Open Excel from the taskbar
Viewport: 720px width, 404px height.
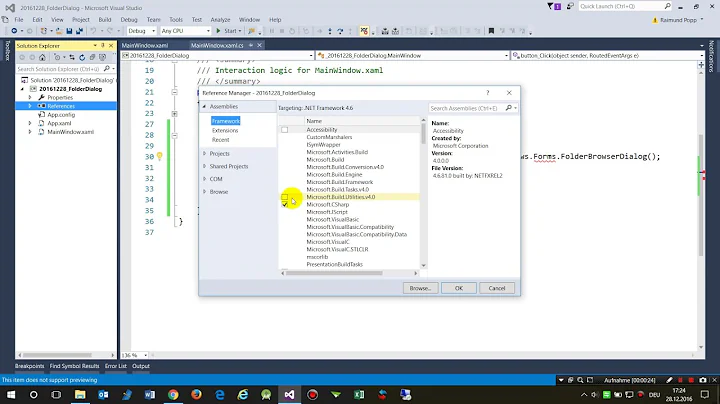(359, 394)
